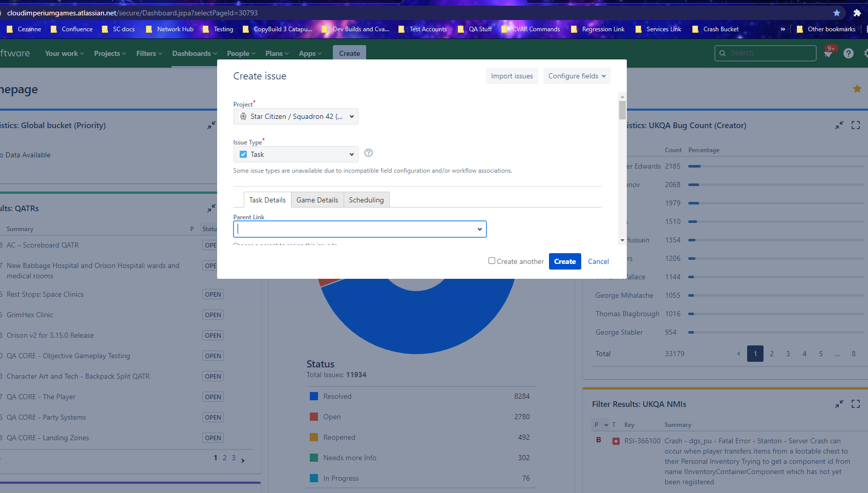Open the browser extensions puzzle icon
The width and height of the screenshot is (868, 493).
857,13
